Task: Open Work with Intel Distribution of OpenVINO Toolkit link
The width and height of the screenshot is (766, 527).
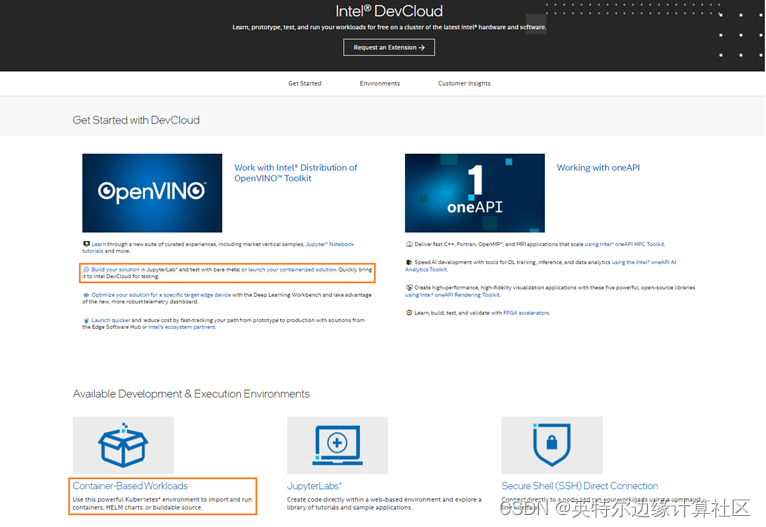Action: click(296, 173)
